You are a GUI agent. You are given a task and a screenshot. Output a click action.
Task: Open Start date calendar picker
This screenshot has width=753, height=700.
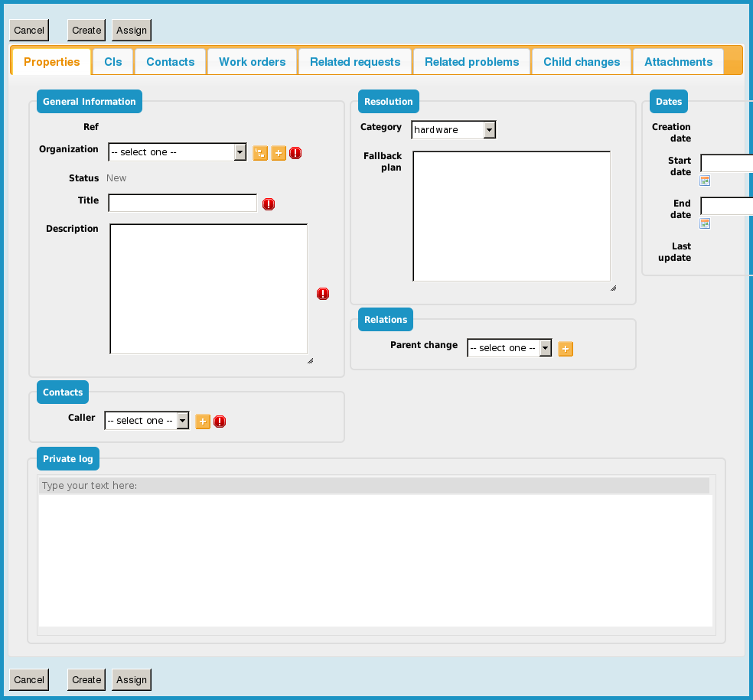(x=705, y=181)
